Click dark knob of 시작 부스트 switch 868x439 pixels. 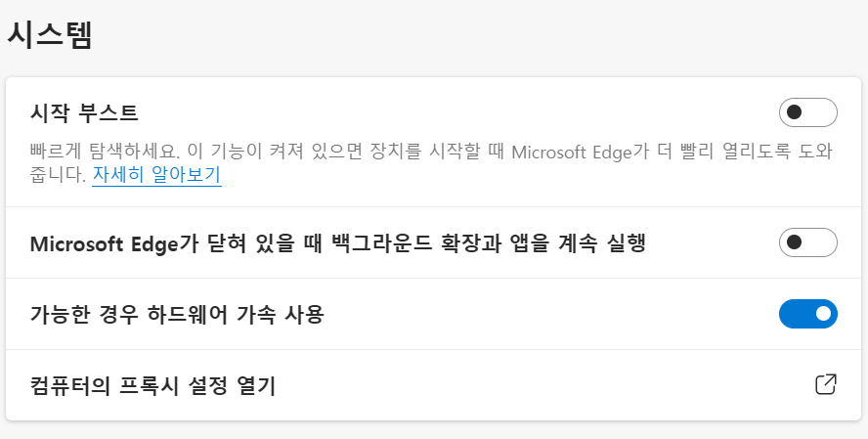point(795,112)
